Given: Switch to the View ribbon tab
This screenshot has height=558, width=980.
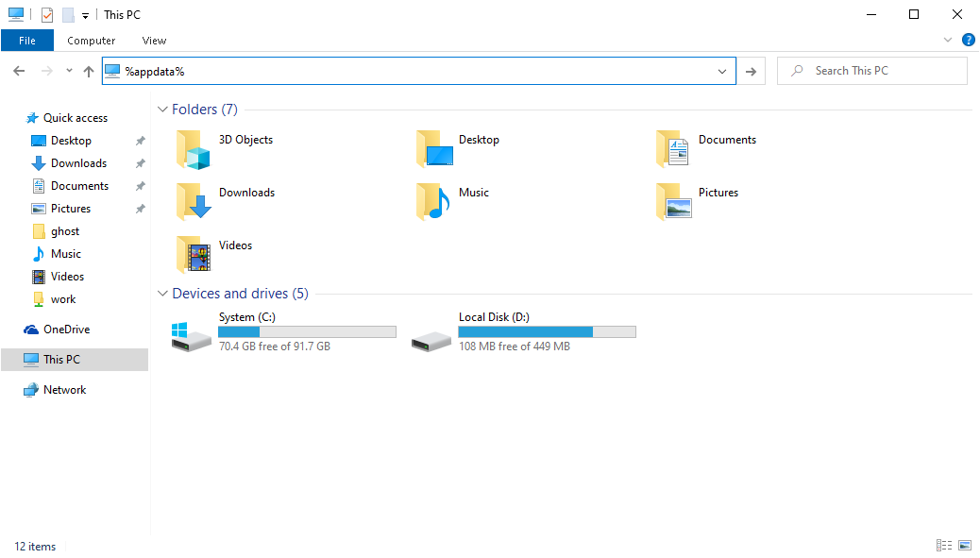Looking at the screenshot, I should click(154, 41).
